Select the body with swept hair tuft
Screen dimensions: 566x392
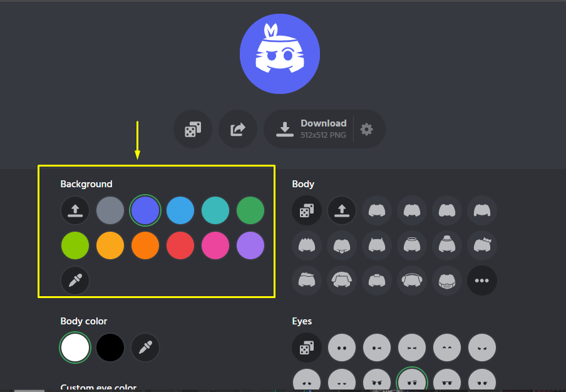tap(306, 281)
